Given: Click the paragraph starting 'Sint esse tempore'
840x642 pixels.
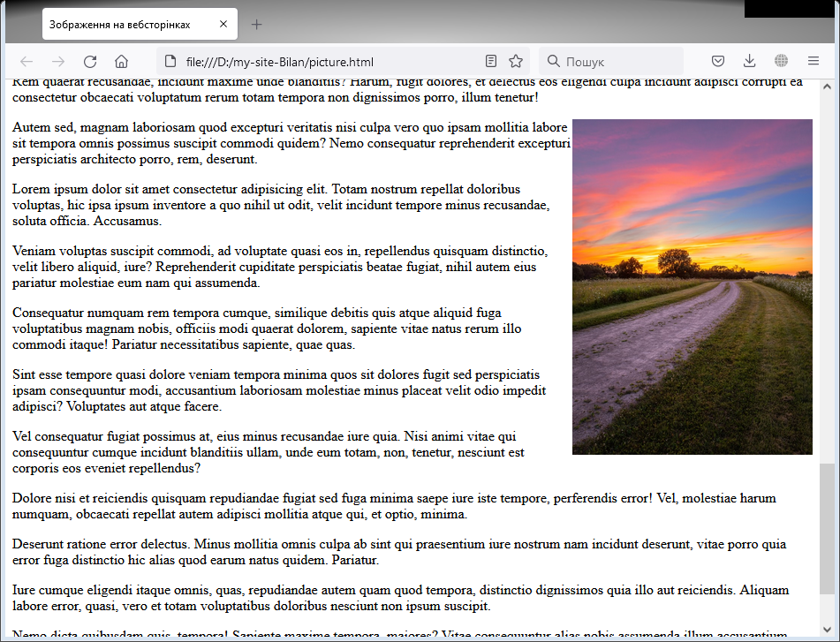Looking at the screenshot, I should coord(279,390).
